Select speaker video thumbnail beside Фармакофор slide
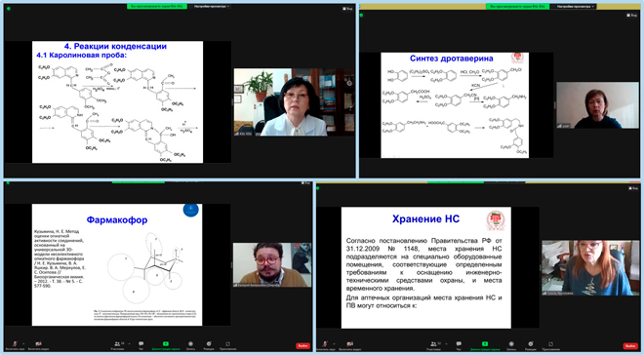Screen dimensions: 644x355 [x=272, y=264]
